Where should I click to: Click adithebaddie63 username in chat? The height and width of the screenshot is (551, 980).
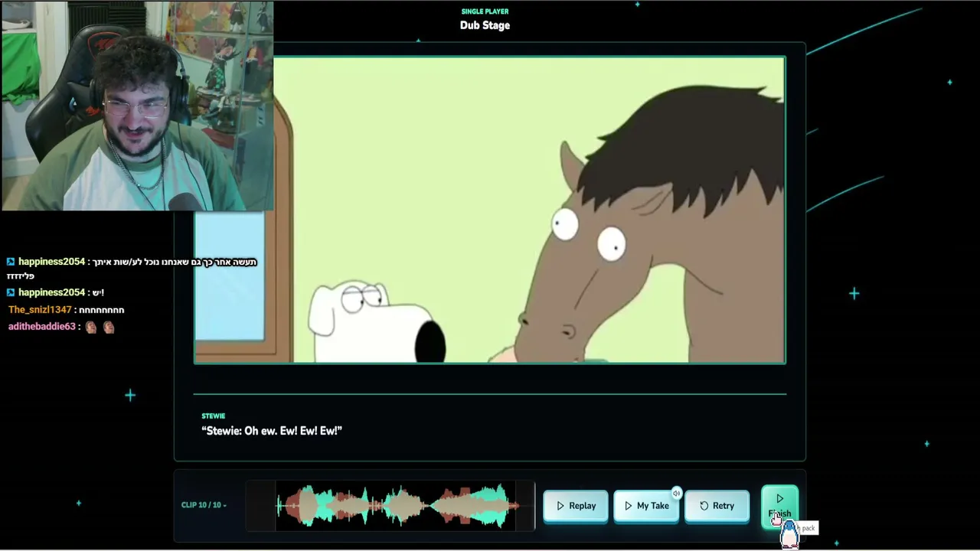(x=42, y=327)
